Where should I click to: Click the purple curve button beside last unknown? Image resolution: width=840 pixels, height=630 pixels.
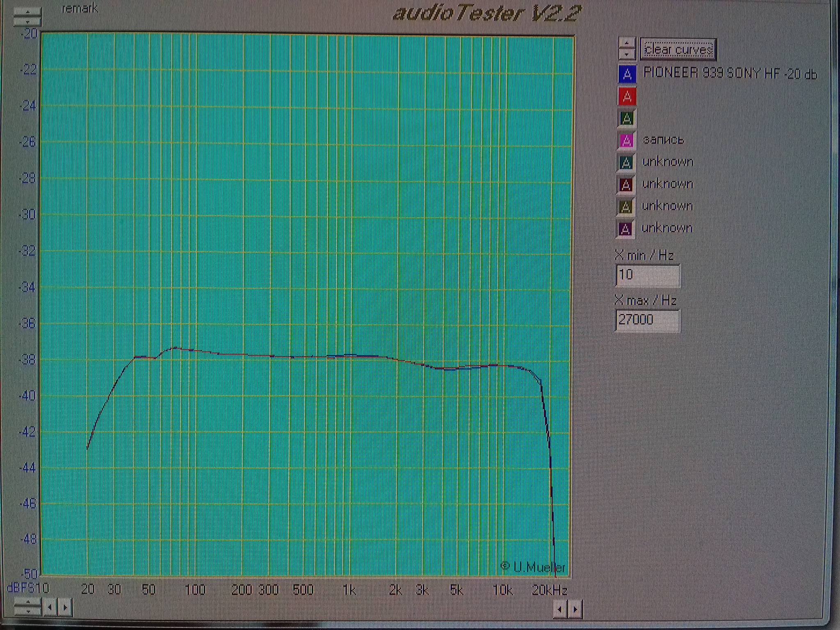tap(625, 229)
